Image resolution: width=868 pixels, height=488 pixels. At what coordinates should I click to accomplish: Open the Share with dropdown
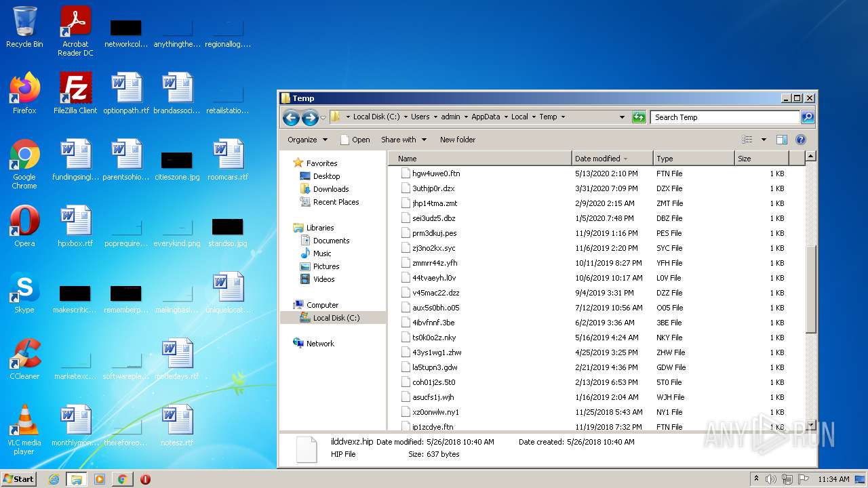point(404,140)
